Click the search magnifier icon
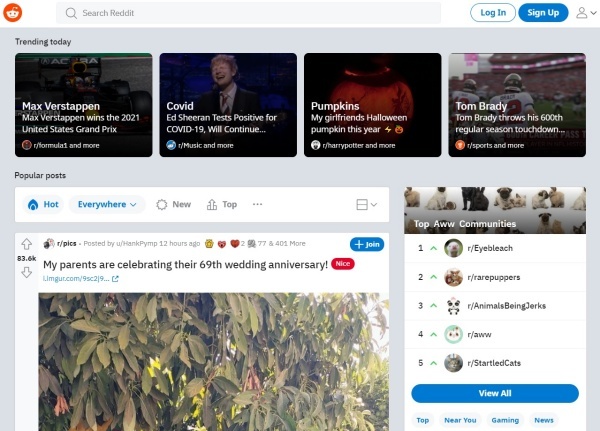 pos(71,13)
